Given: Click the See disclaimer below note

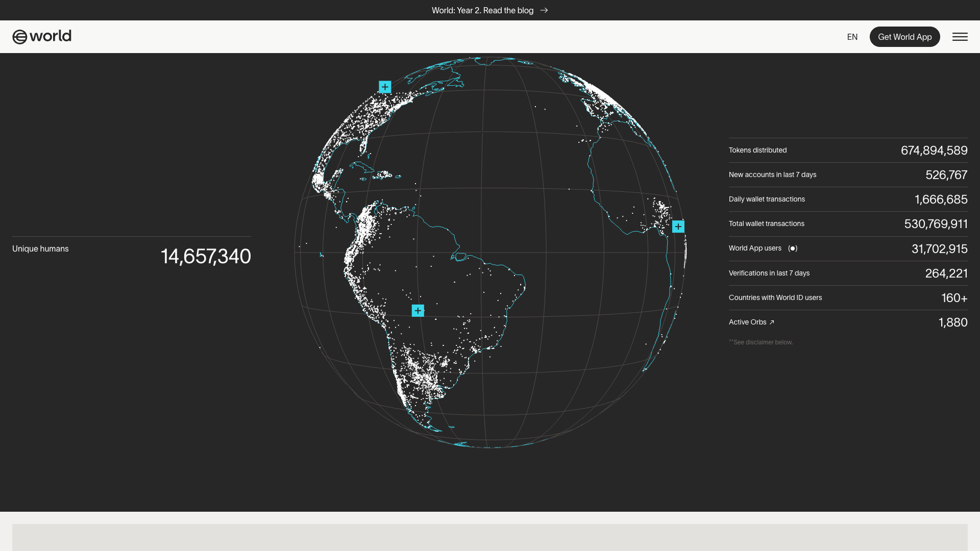Looking at the screenshot, I should (761, 342).
